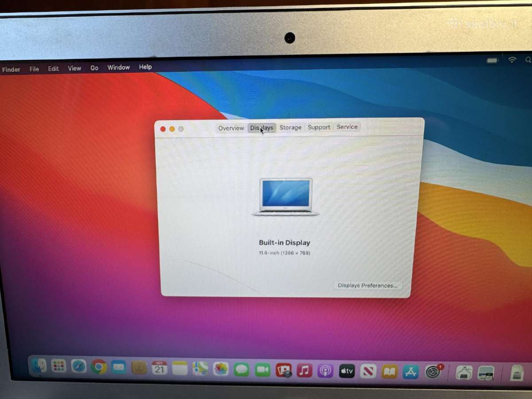The image size is (532, 399).
Task: Click the battery icon in the menu bar
Action: [492, 60]
